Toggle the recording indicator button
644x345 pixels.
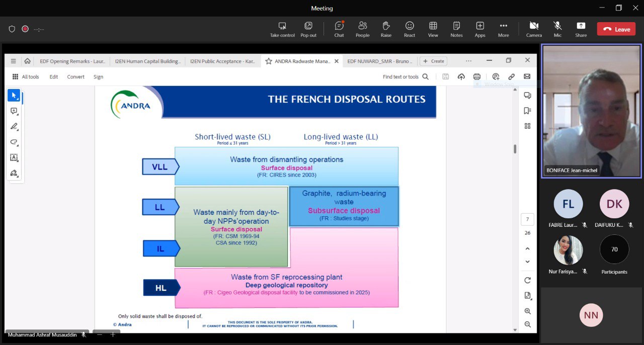[25, 29]
